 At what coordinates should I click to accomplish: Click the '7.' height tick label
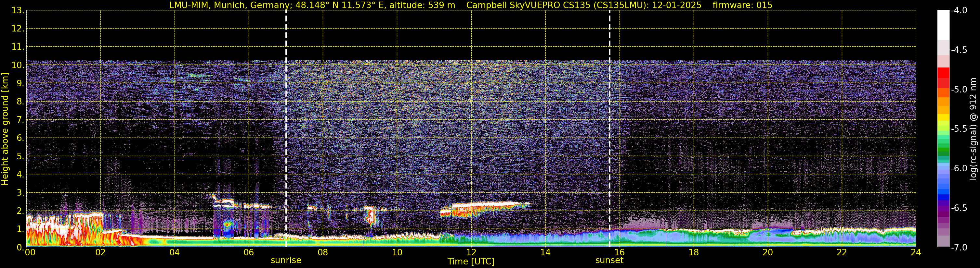(x=20, y=120)
